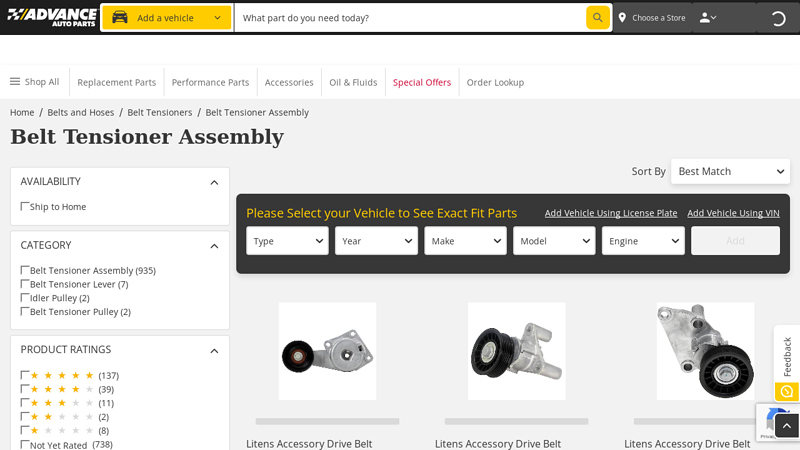Open first Litens Accessory Drive Belt title

309,444
